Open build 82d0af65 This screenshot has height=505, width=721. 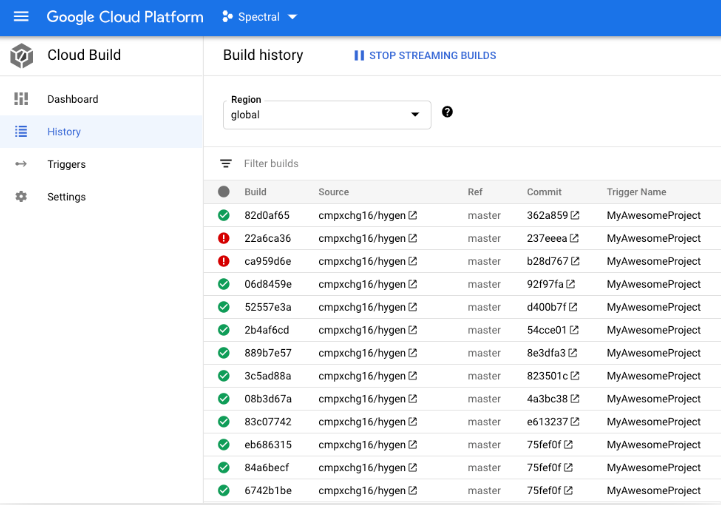[267, 215]
